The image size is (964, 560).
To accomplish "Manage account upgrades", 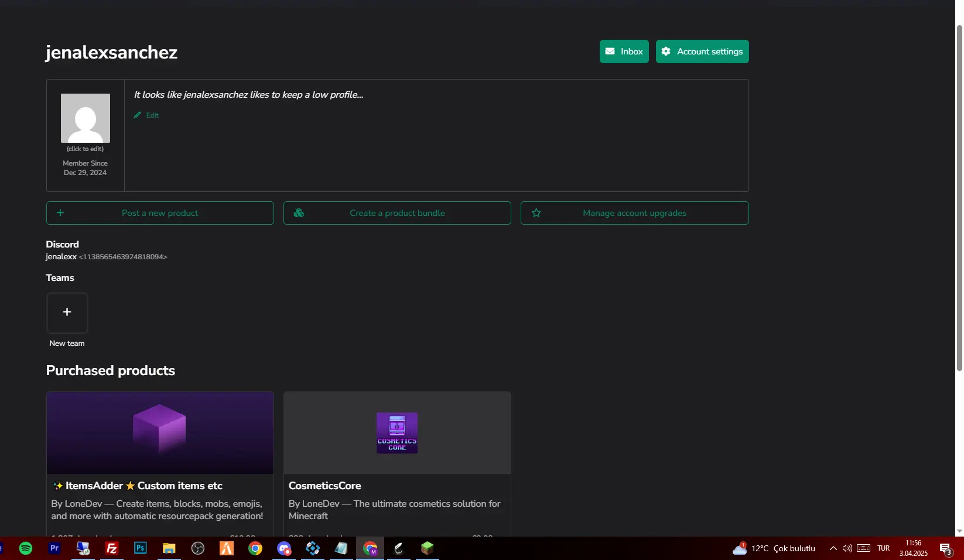I will (x=635, y=213).
